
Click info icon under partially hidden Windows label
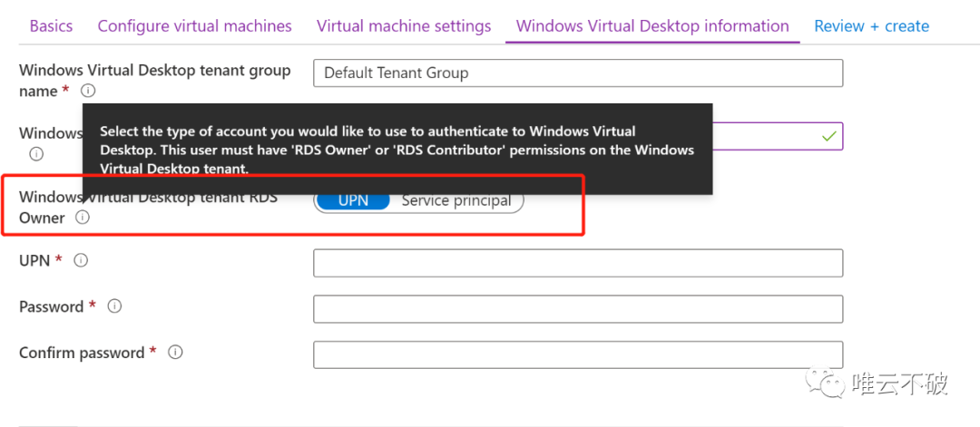click(36, 153)
